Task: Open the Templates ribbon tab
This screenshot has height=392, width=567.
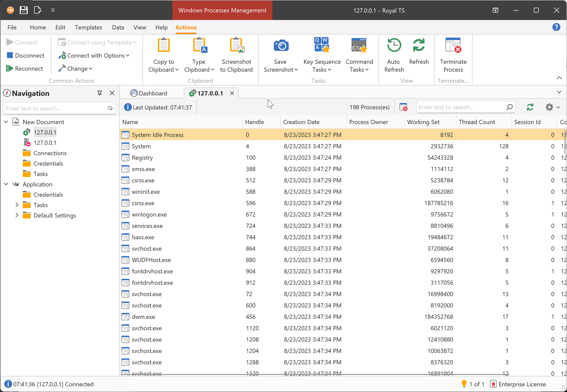Action: coord(89,27)
